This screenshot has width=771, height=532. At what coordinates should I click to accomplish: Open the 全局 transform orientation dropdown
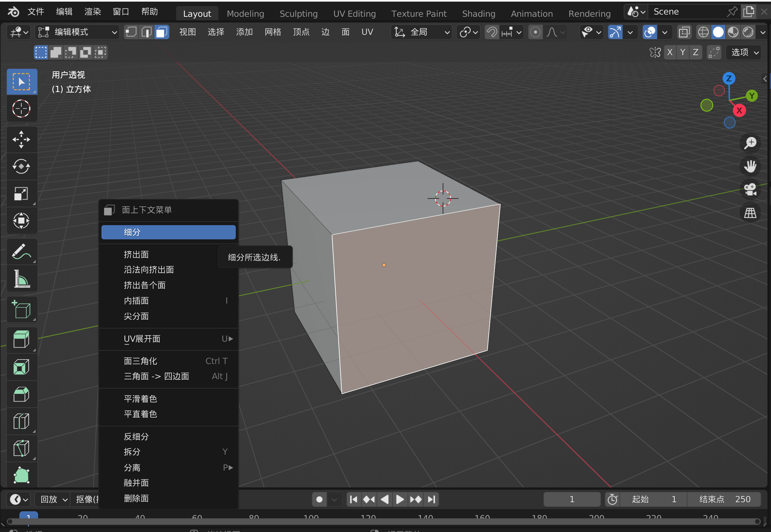[421, 32]
